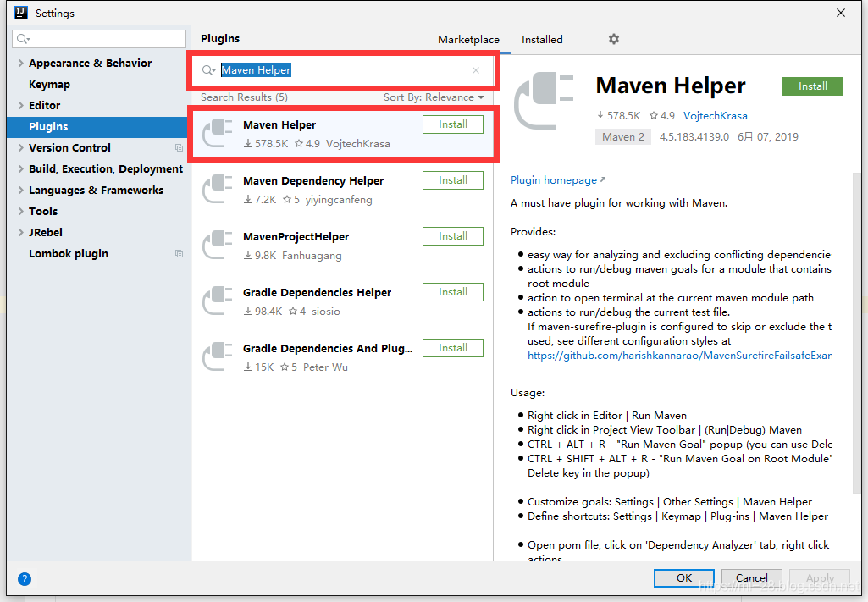The width and height of the screenshot is (868, 602).
Task: Open the help question mark icon
Action: pyautogui.click(x=25, y=579)
